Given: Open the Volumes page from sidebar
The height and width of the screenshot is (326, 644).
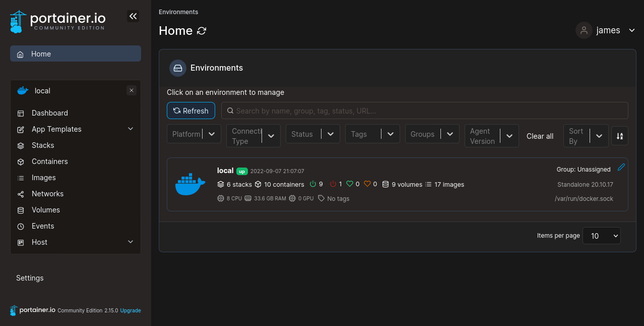Looking at the screenshot, I should point(45,210).
